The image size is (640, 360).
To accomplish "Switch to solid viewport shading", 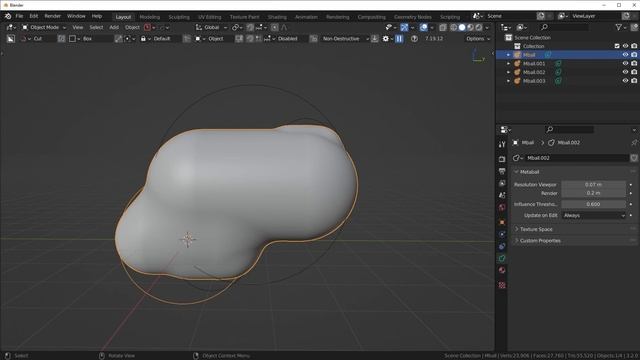I will click(x=462, y=27).
